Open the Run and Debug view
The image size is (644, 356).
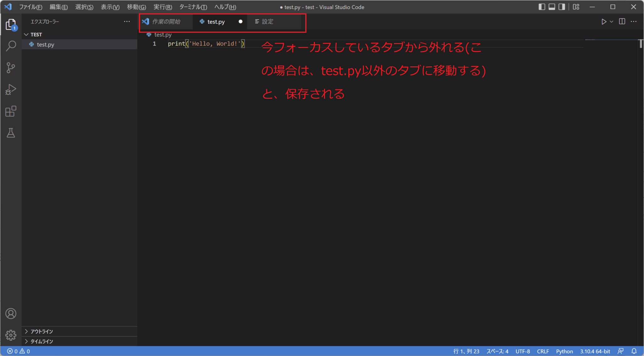11,90
